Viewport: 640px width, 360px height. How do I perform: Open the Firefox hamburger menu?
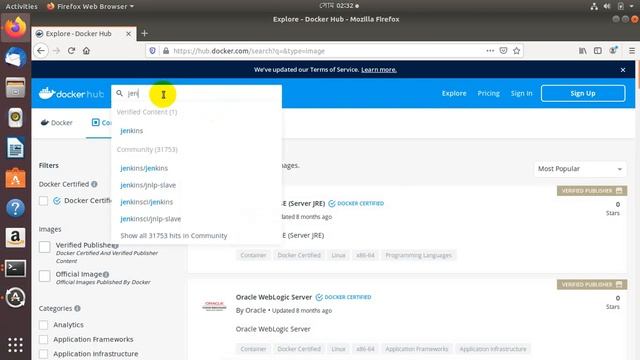632,51
